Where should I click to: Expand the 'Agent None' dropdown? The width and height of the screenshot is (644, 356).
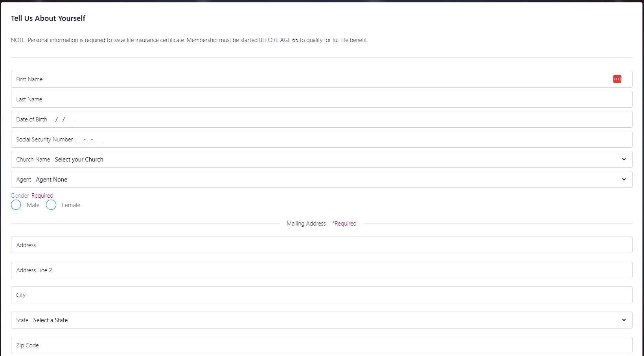pyautogui.click(x=315, y=180)
